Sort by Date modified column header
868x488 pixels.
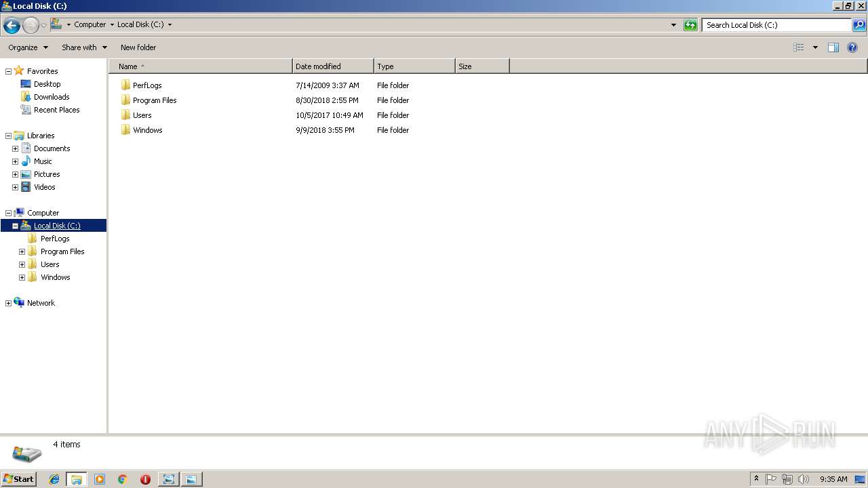tap(333, 66)
